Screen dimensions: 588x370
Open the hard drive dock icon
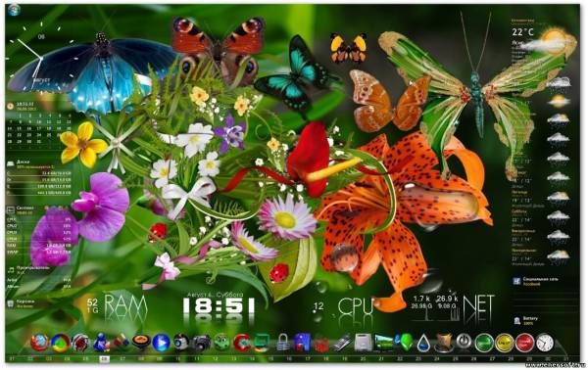click(363, 343)
